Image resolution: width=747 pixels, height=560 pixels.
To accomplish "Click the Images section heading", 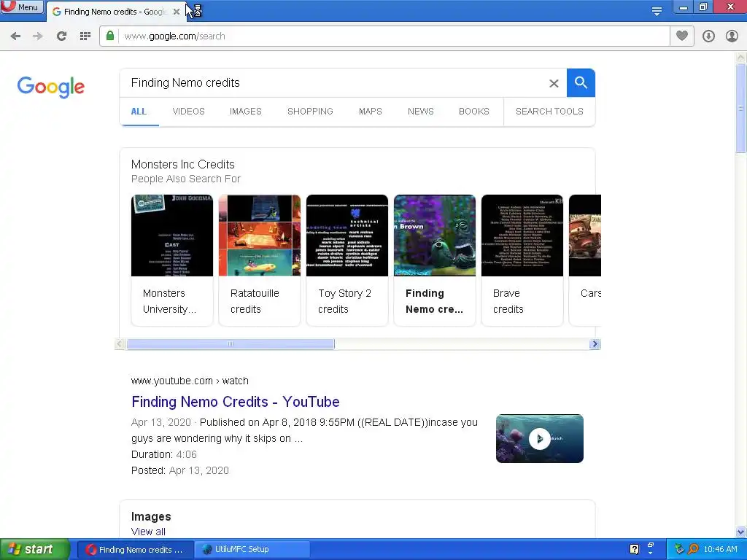I will pyautogui.click(x=151, y=517).
